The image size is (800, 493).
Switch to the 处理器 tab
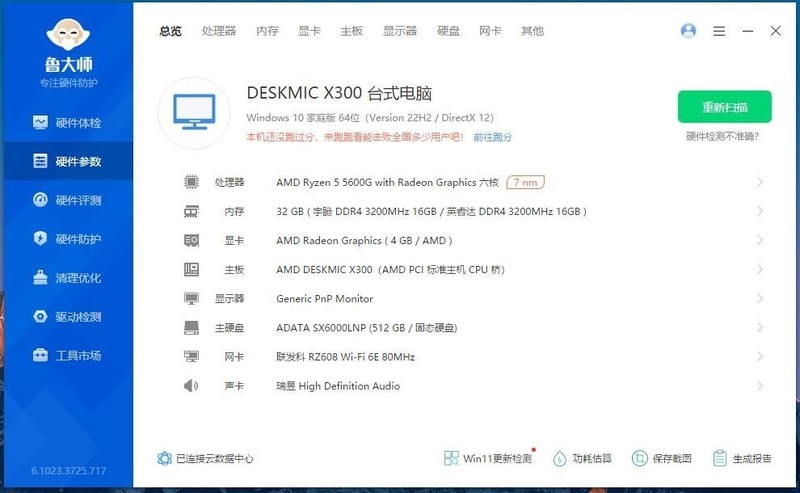click(x=219, y=31)
